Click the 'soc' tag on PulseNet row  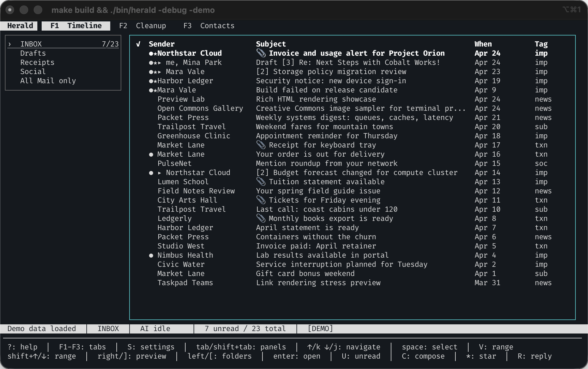[541, 163]
